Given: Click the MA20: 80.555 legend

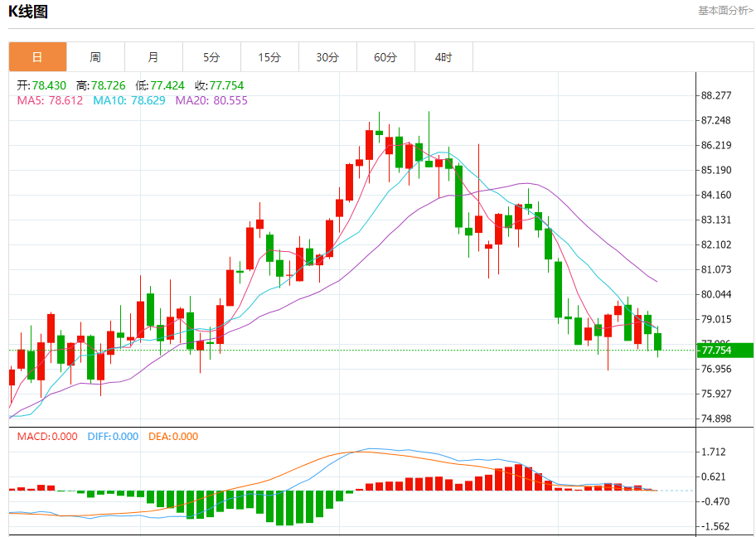Looking at the screenshot, I should [x=211, y=101].
